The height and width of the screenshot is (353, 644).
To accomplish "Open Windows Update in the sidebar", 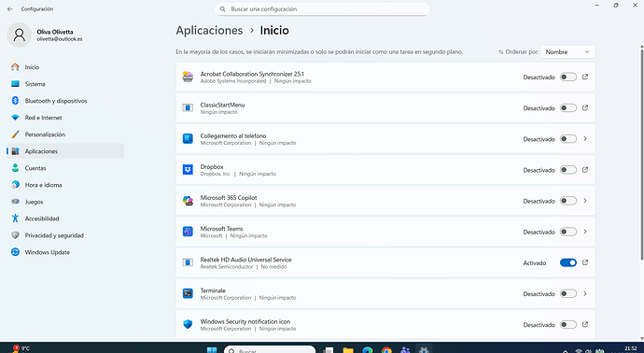I will (65, 252).
